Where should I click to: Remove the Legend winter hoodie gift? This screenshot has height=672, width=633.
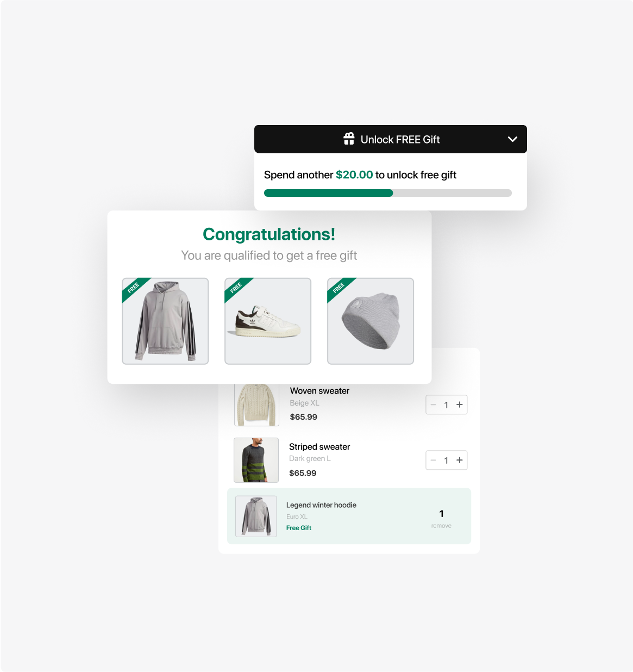coord(441,526)
